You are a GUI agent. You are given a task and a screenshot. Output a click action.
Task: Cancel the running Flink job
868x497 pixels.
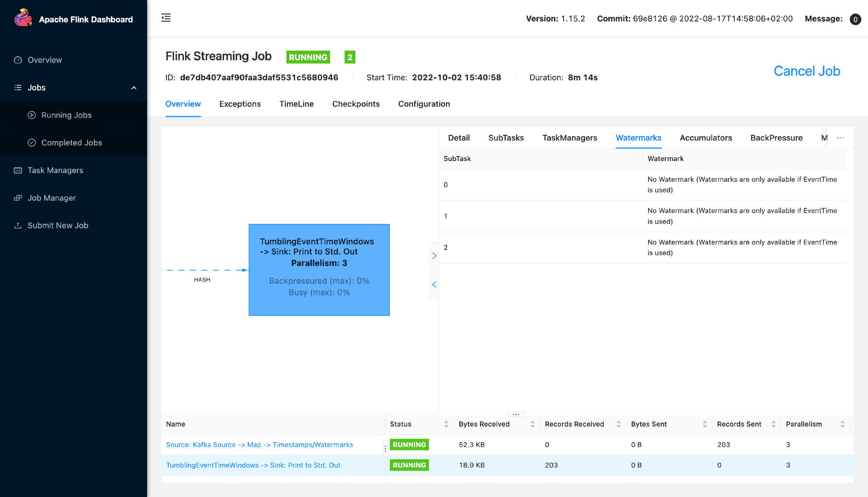807,71
